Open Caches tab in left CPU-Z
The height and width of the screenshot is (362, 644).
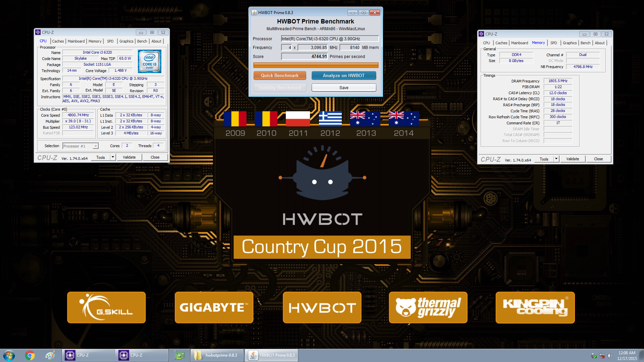pos(58,41)
